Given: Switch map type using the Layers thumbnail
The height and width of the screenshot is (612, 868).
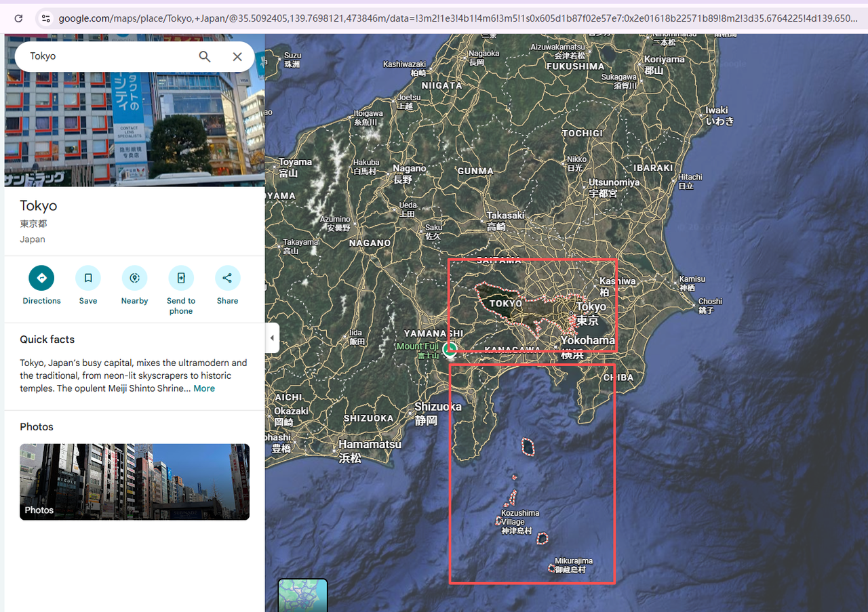Looking at the screenshot, I should [303, 595].
